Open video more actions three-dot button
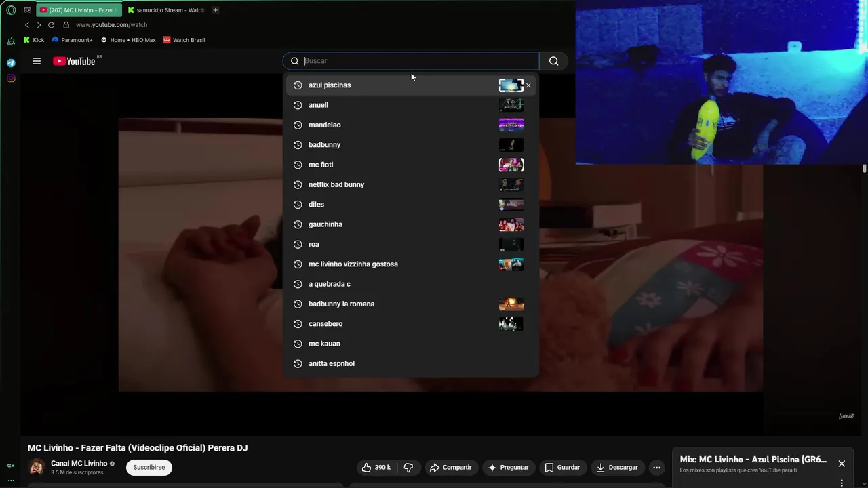The width and height of the screenshot is (868, 488). pos(656,467)
